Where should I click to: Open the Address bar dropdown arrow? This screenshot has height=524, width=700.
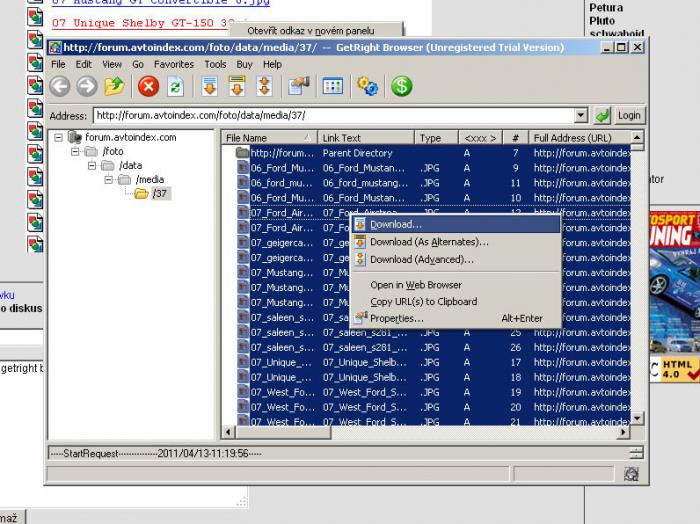581,116
